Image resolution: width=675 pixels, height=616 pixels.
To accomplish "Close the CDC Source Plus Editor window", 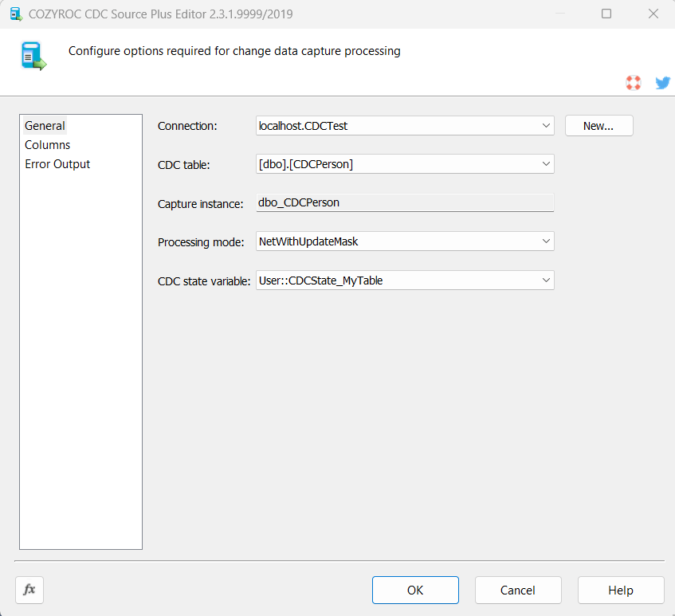I will pyautogui.click(x=653, y=14).
